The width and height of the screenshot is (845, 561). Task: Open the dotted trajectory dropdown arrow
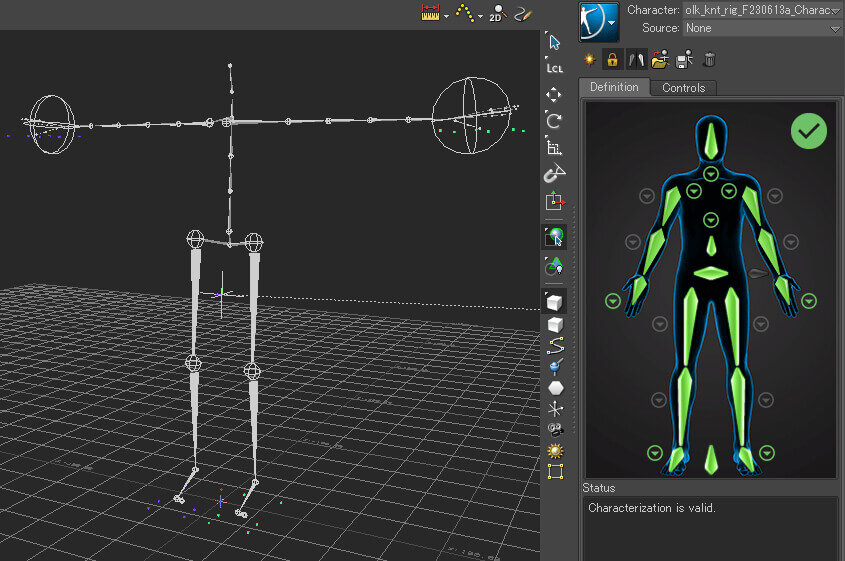tap(480, 16)
